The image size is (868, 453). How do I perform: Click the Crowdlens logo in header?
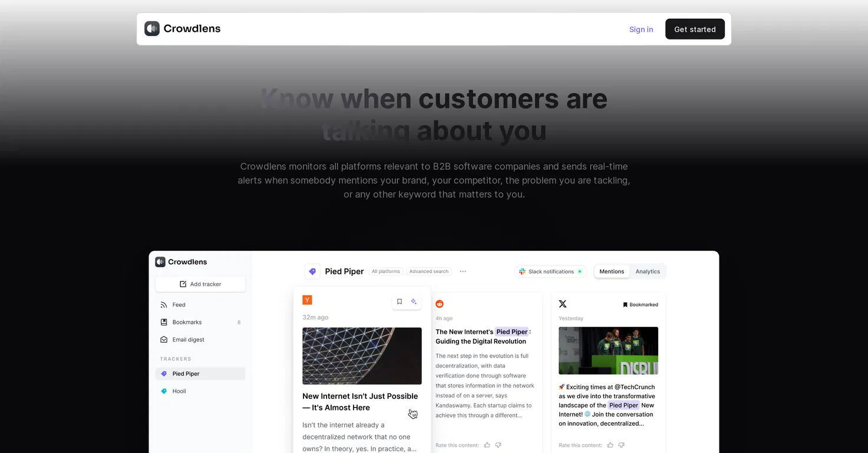click(x=183, y=28)
